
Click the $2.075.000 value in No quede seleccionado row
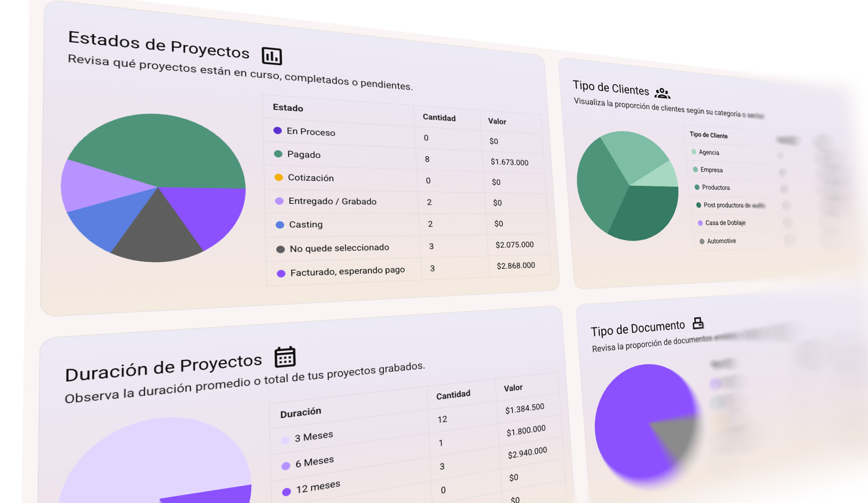click(x=515, y=245)
